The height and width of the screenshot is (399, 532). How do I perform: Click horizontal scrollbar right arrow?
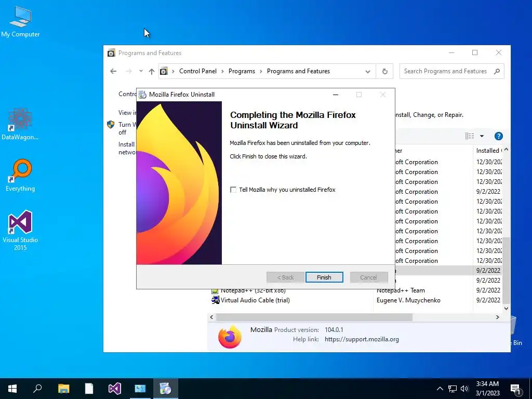click(x=498, y=317)
